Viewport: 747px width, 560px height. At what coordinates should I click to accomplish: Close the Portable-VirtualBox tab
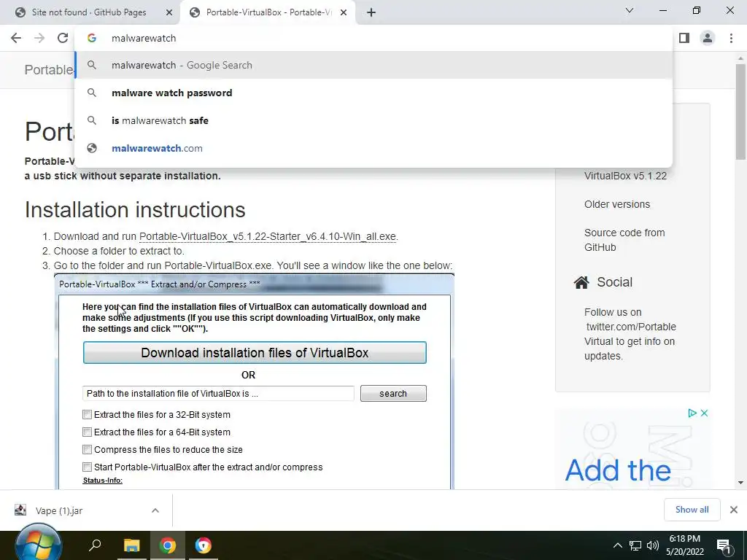click(x=344, y=12)
